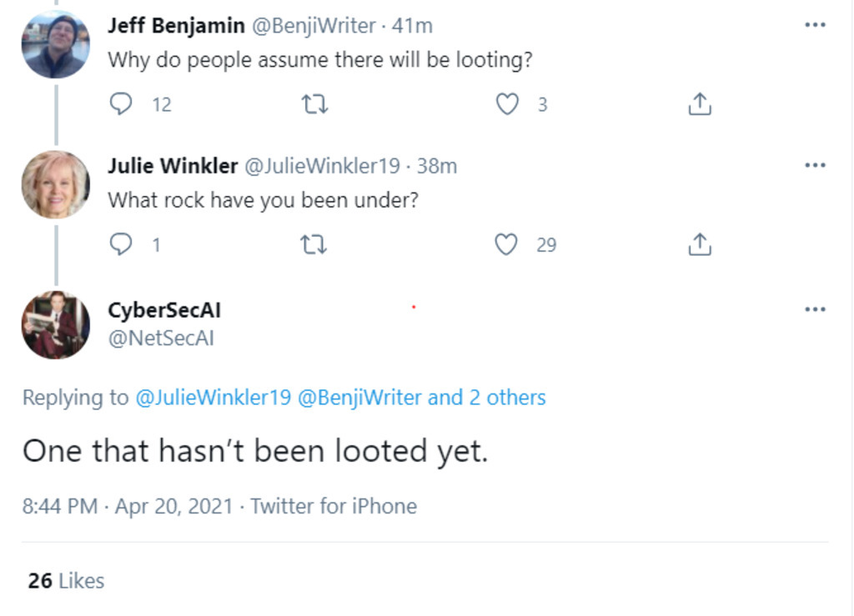Open more options on Jeff Benjamin's tweet

click(x=815, y=25)
